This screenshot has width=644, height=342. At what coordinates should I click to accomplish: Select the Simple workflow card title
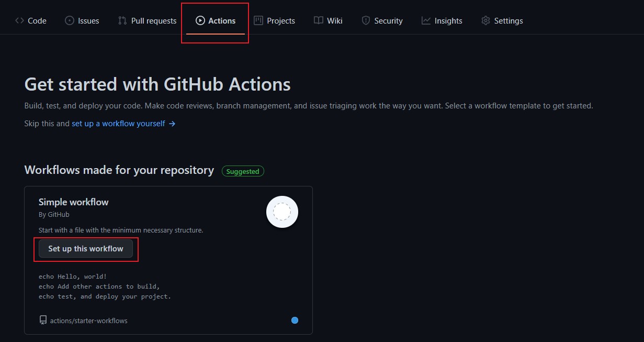(x=74, y=202)
